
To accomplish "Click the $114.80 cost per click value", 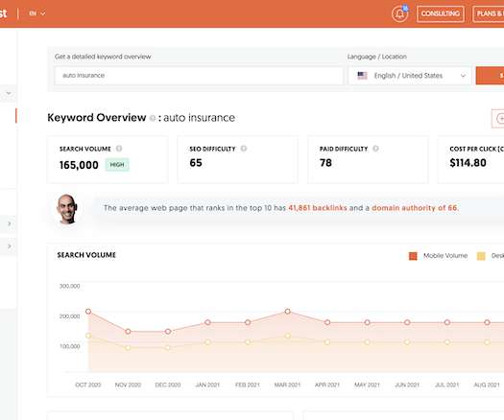I will pyautogui.click(x=468, y=163).
